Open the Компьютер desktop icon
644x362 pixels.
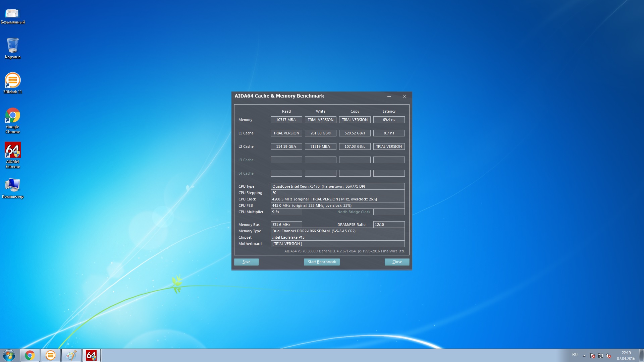[x=13, y=185]
